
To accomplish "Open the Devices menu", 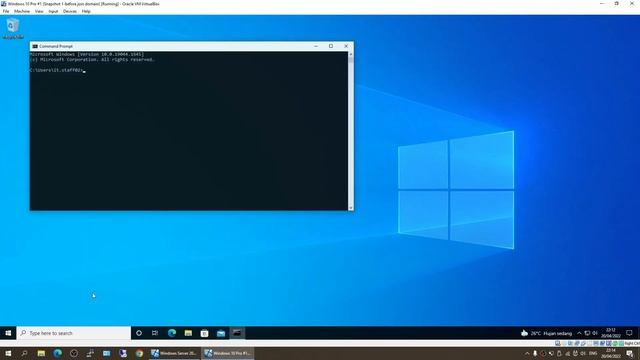I will click(x=70, y=11).
